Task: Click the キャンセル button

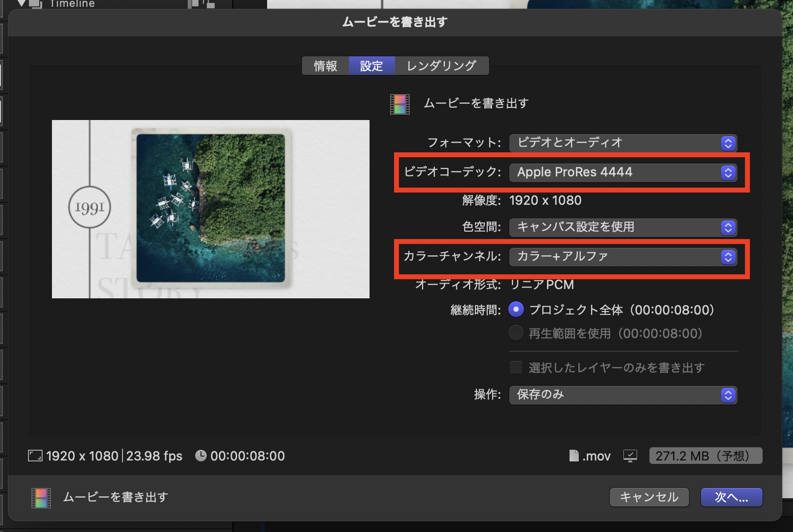Action: click(x=649, y=497)
